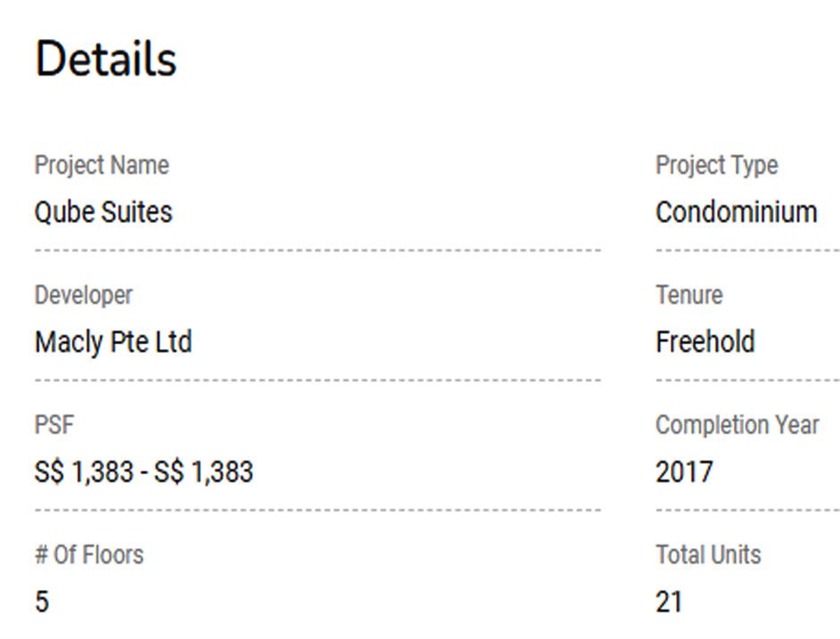Click the S$ 1,383 - S$ 1,383 price range

pos(143,471)
